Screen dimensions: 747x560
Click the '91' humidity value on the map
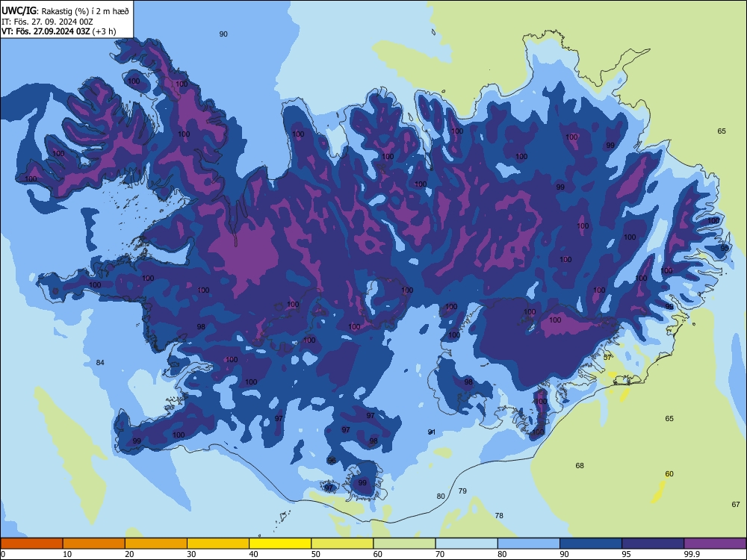coord(432,432)
